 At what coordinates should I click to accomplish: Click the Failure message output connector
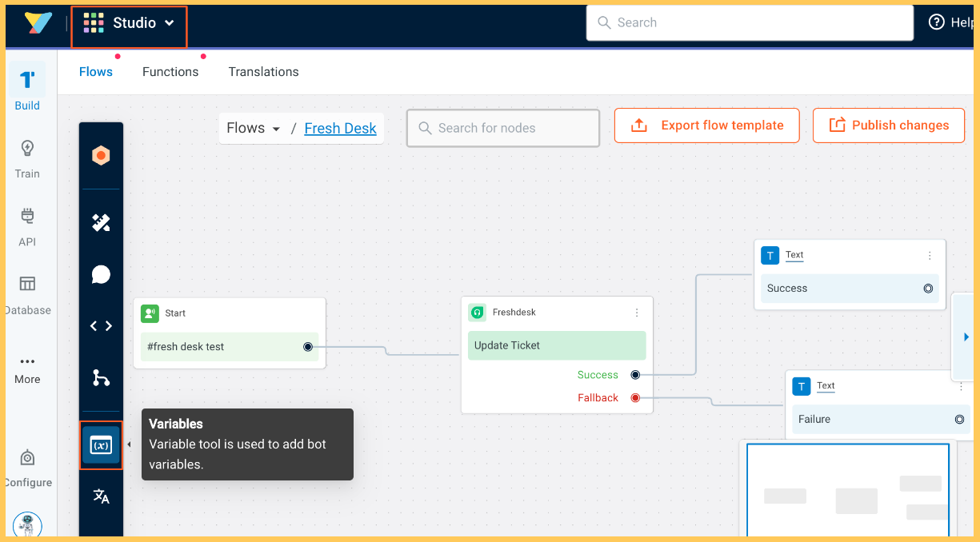click(x=959, y=419)
